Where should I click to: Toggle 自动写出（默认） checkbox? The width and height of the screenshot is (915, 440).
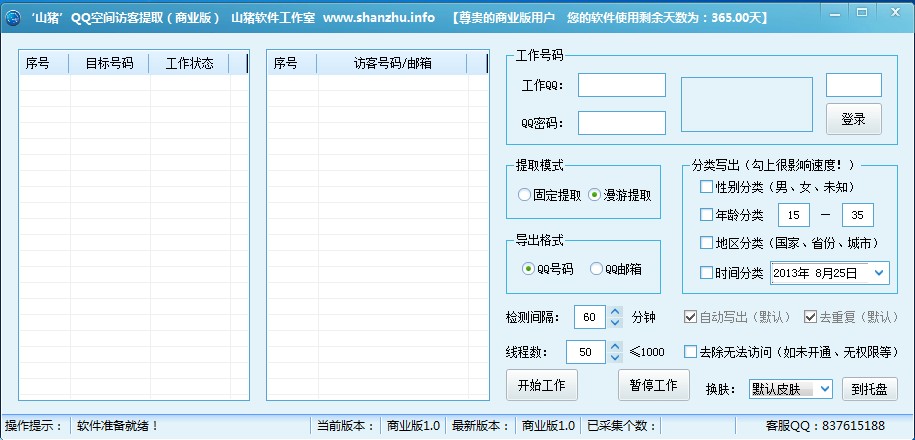(x=690, y=317)
